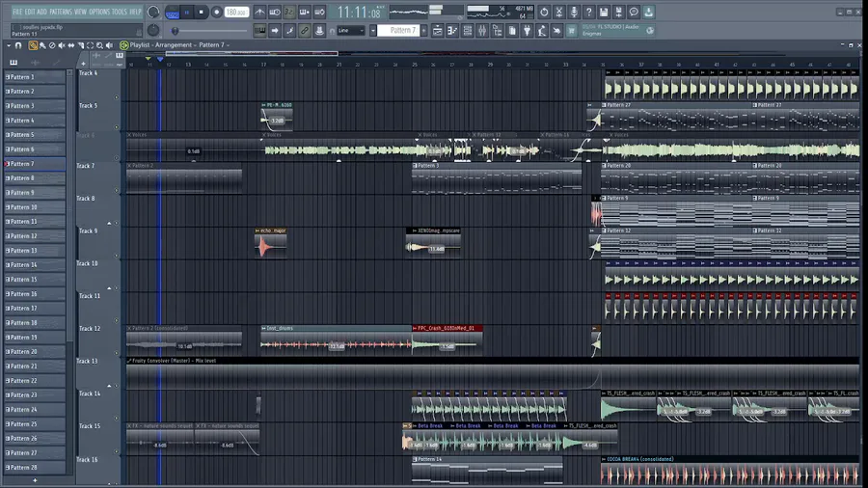Screen dimensions: 868x488
Task: Enable overdub recording mode
Action: (x=305, y=12)
